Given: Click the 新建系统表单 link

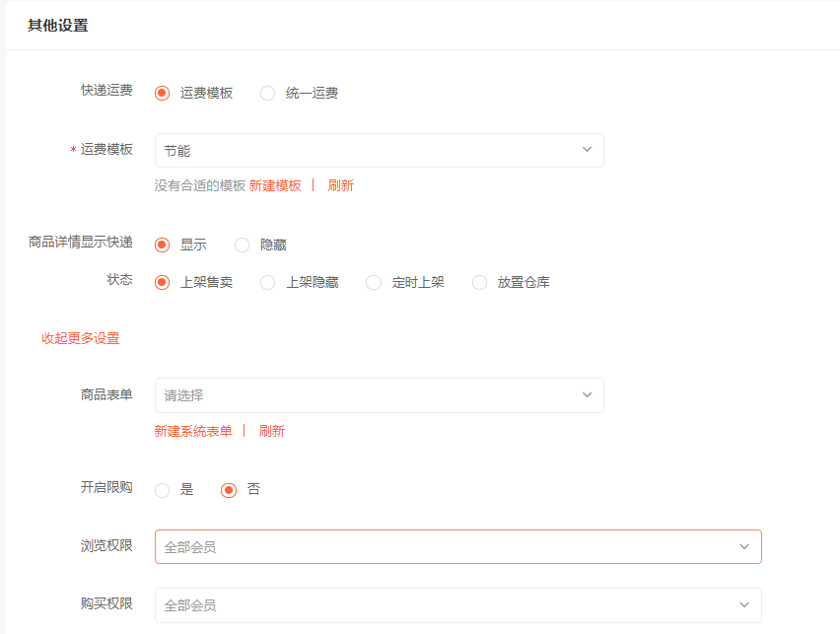Looking at the screenshot, I should tap(193, 431).
